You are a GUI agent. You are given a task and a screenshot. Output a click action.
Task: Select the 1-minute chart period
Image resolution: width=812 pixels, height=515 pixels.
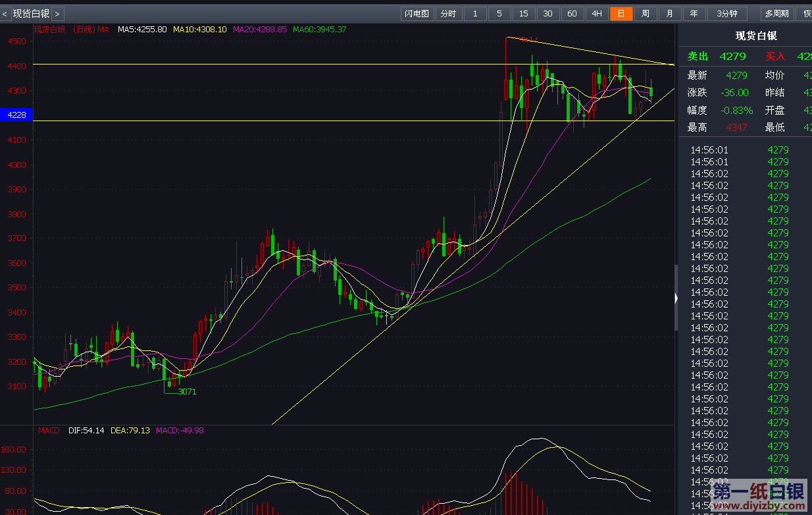475,14
